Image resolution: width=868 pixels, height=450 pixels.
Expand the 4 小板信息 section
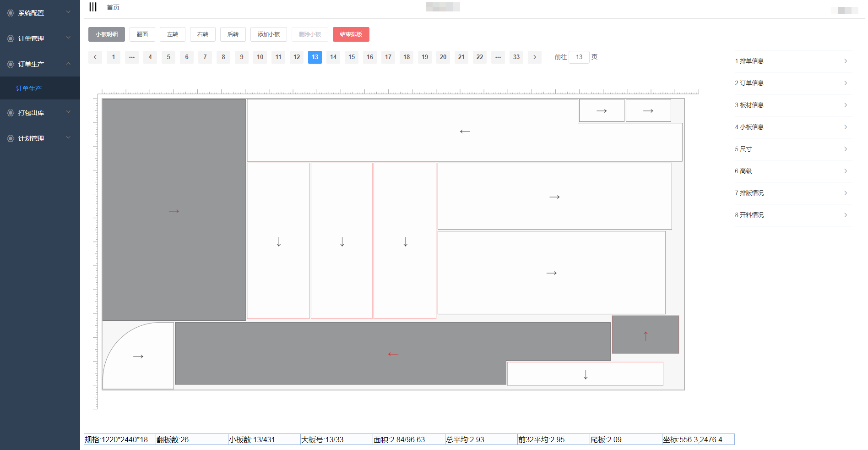pos(793,127)
